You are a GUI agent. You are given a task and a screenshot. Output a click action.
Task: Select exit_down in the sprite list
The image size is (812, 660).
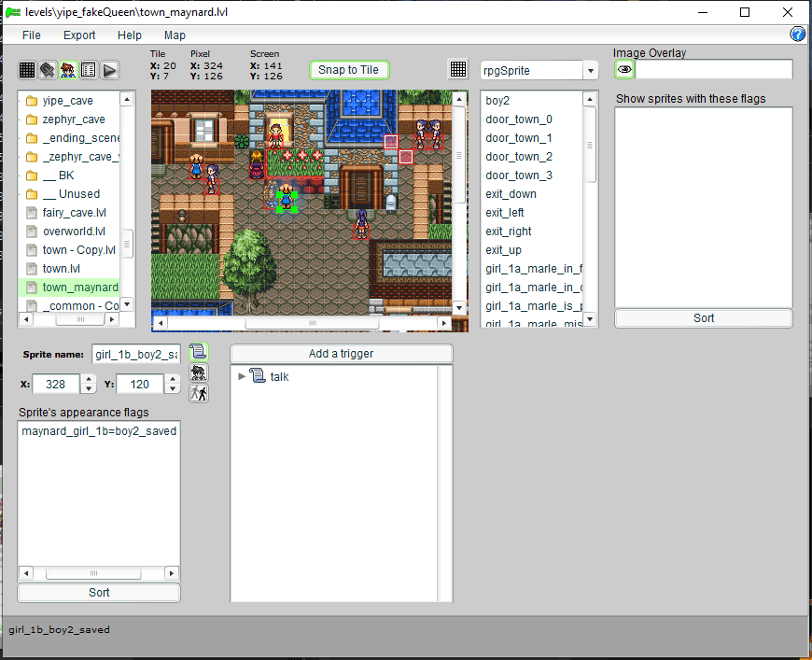click(511, 194)
